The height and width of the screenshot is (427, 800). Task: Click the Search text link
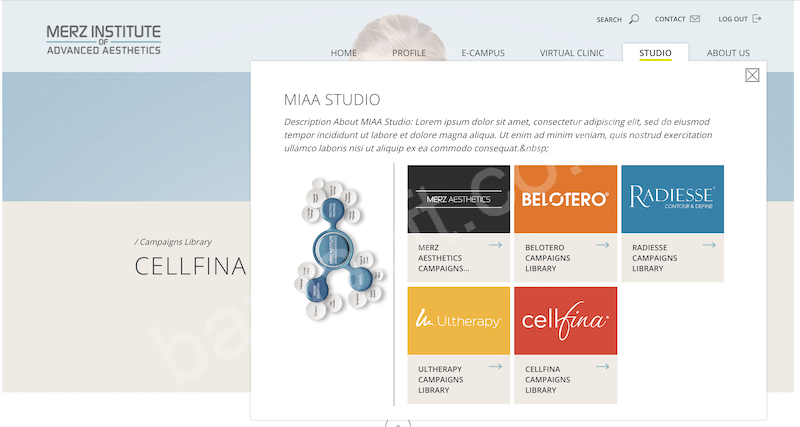click(609, 19)
